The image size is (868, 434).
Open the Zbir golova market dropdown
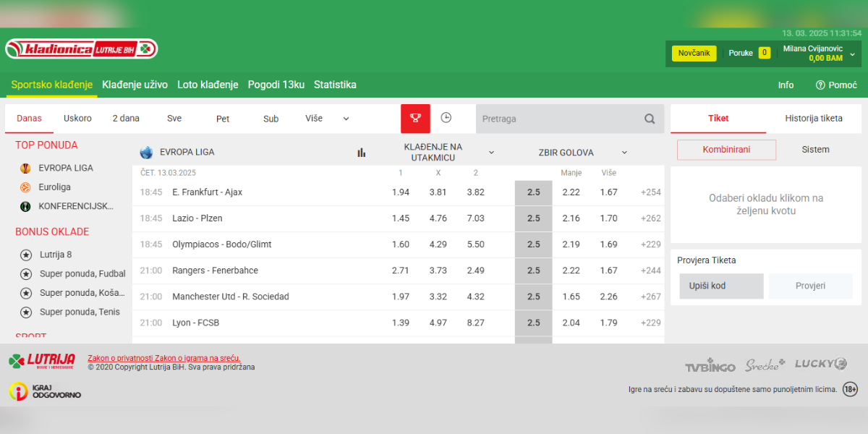click(624, 153)
